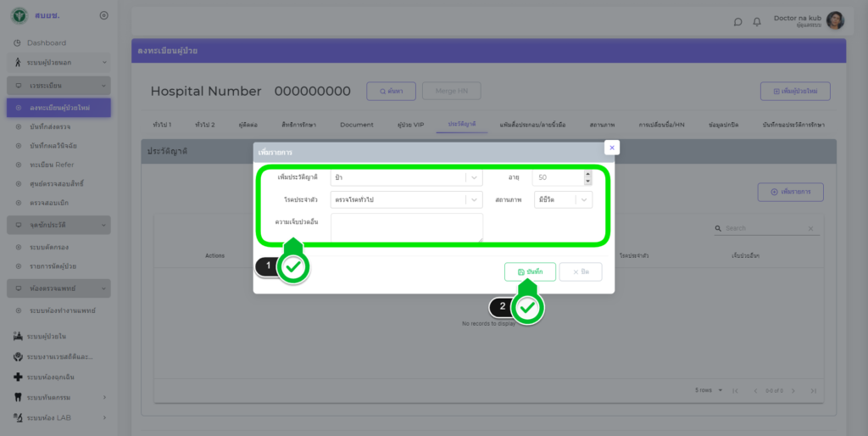Open the chat messages icon
The image size is (868, 436).
[x=737, y=22]
